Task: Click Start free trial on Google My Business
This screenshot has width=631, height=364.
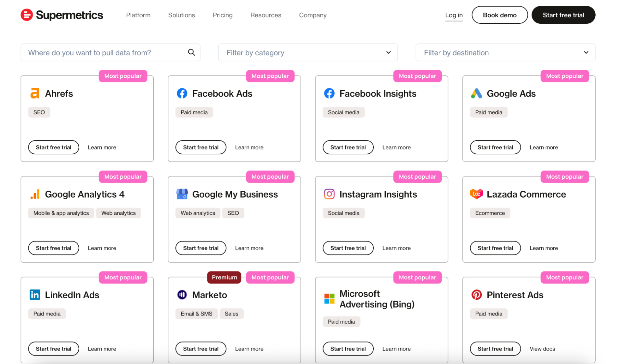Action: click(x=201, y=248)
